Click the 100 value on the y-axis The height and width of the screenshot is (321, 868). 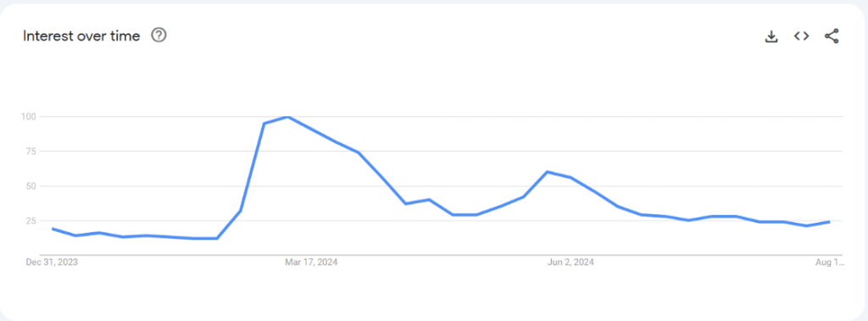(29, 117)
